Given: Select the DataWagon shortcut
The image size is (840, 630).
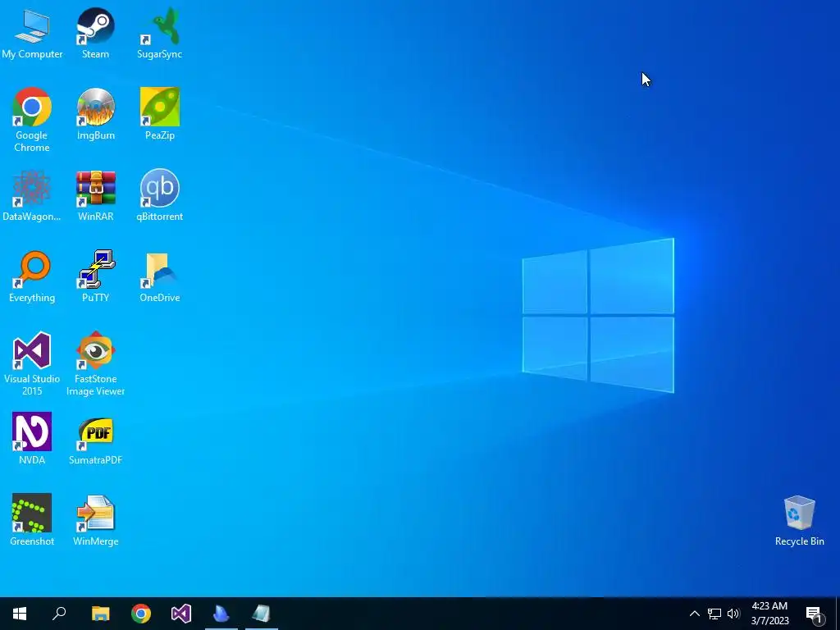Looking at the screenshot, I should (x=32, y=195).
